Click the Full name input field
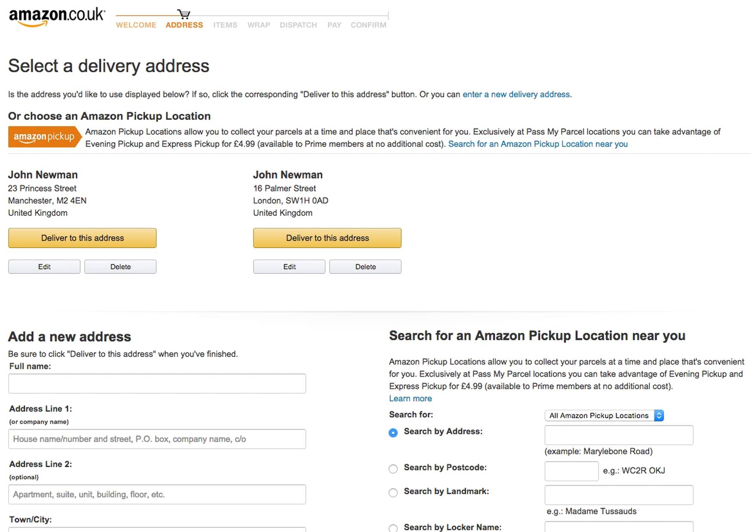756x532 pixels. click(157, 383)
